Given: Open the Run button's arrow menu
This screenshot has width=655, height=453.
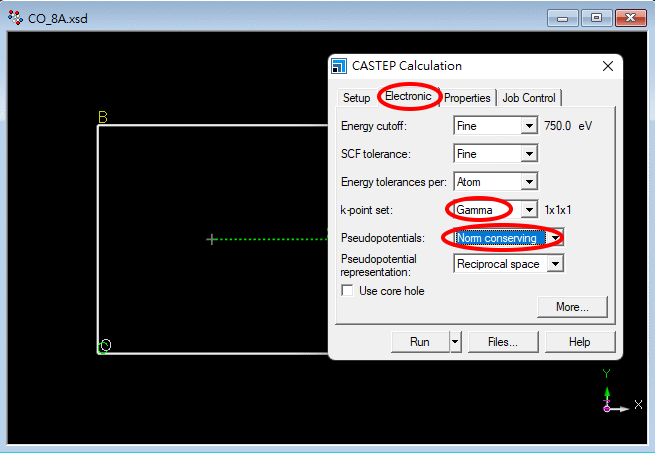Looking at the screenshot, I should click(456, 342).
